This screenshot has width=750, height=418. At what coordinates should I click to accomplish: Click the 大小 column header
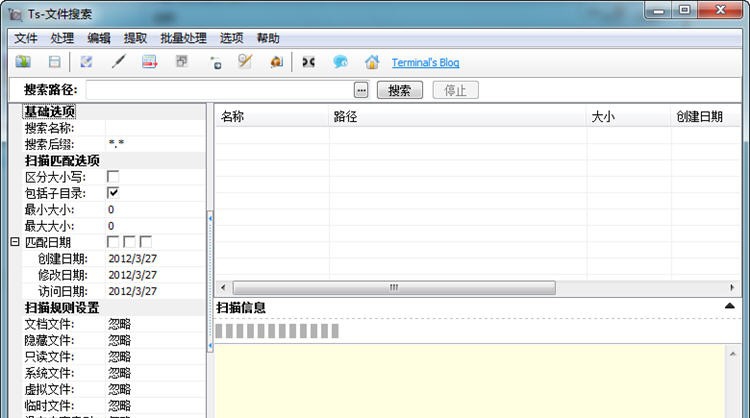(629, 117)
